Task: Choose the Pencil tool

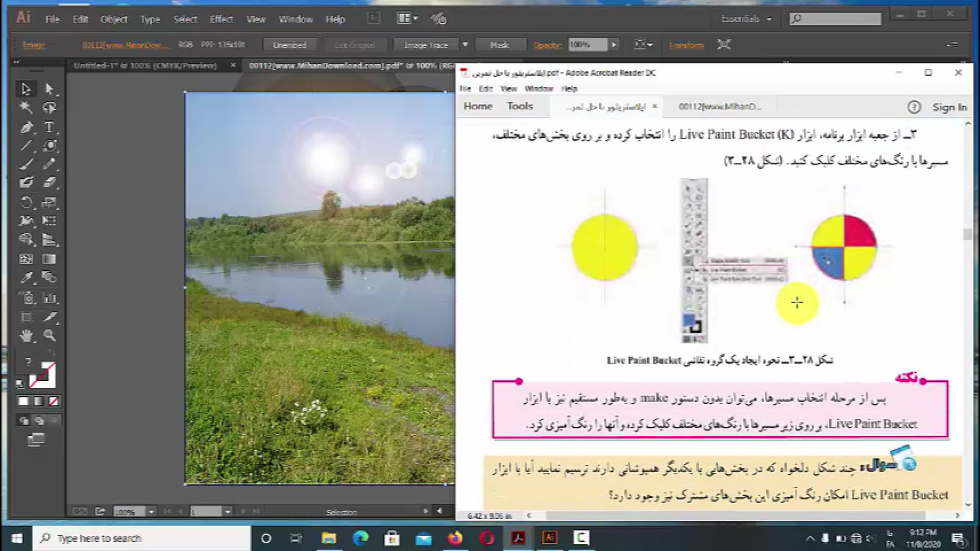Action: [x=50, y=164]
